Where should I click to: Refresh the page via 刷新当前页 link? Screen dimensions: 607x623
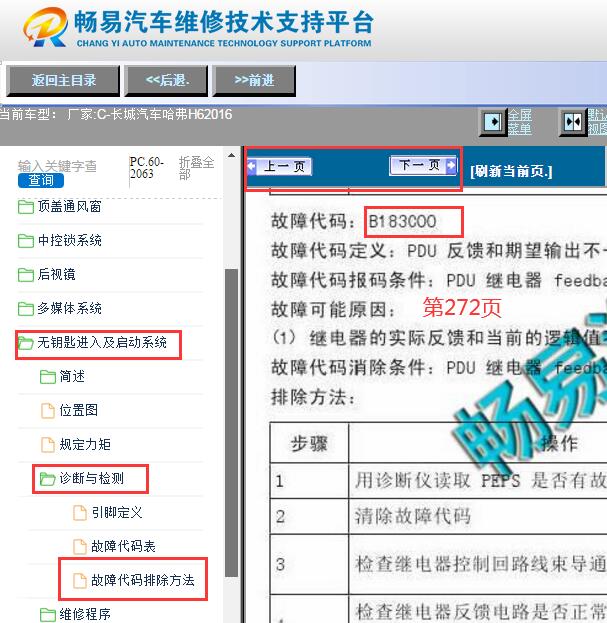tap(511, 171)
